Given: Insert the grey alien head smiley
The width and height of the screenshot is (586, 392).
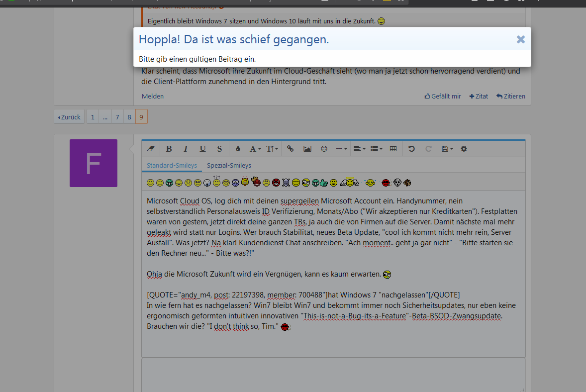Looking at the screenshot, I should 397,183.
